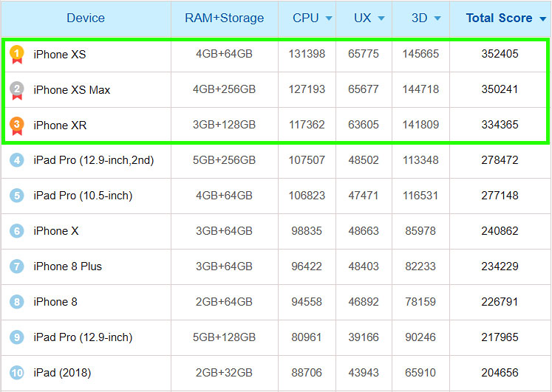Click CPU score 88706
552x392 pixels.
(307, 372)
